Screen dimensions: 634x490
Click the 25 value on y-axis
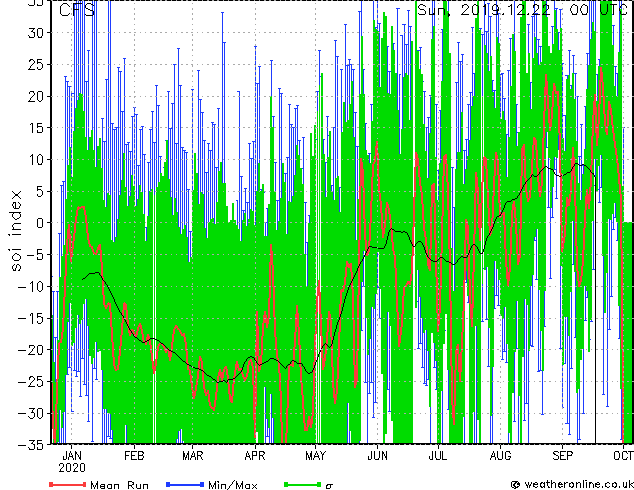(35, 65)
